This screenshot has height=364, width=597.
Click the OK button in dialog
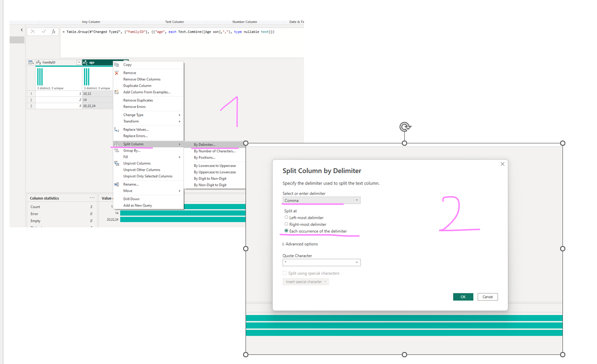click(463, 297)
